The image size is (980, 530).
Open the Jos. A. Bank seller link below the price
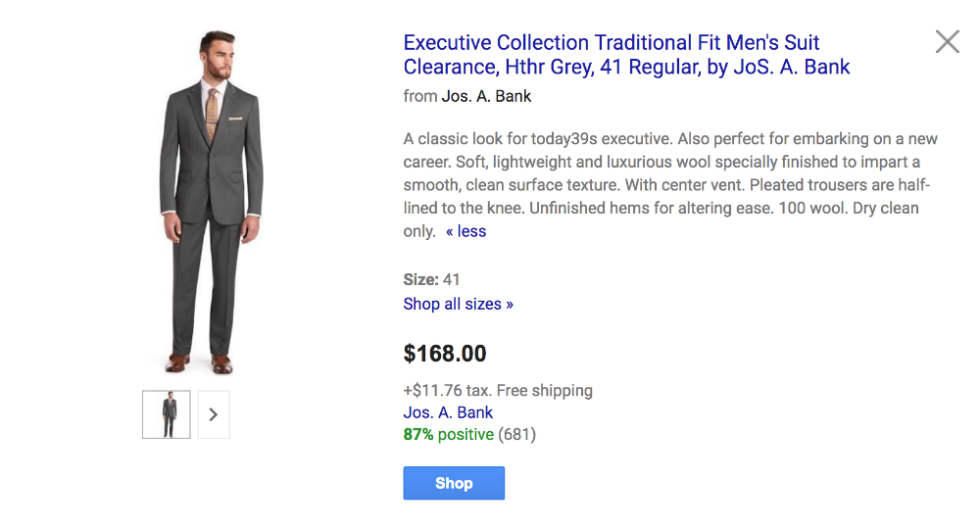448,412
